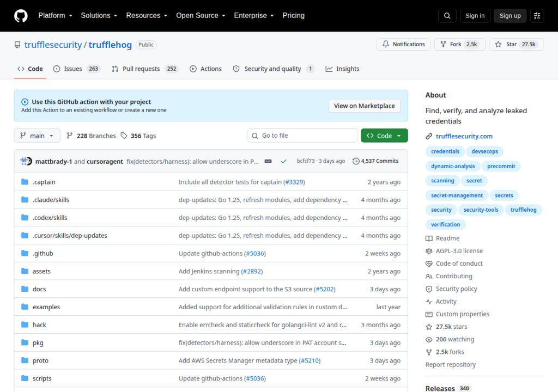Open the Open Source dropdown menu
The width and height of the screenshot is (558, 392).
201,16
